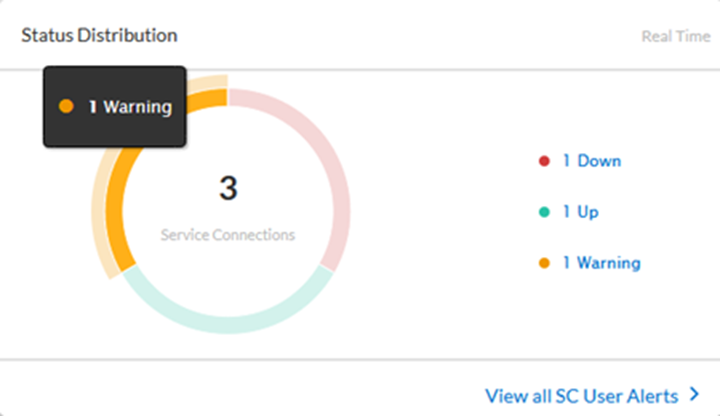Click the "1 Warning" text in the tooltip
This screenshot has height=416, width=720.
[x=130, y=106]
